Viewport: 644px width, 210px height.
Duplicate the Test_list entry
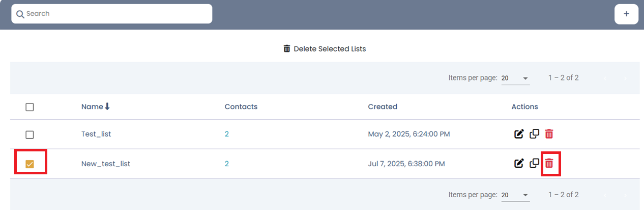coord(534,134)
